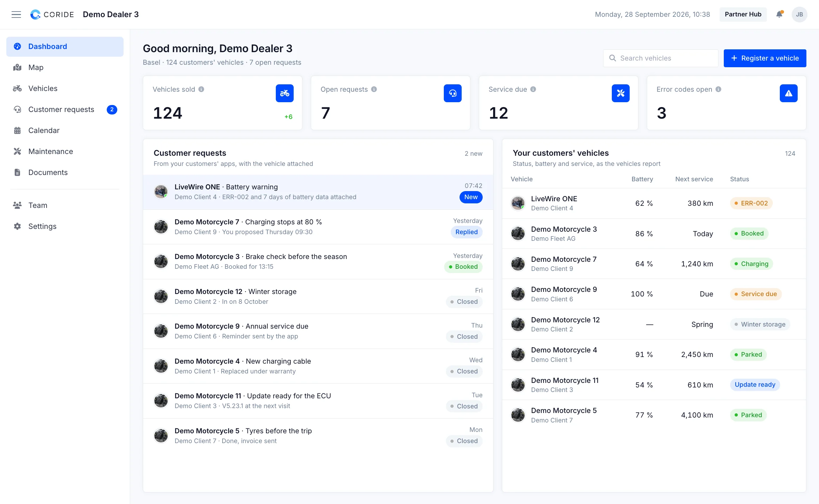819x504 pixels.
Task: Click the Error codes warning triangle icon
Action: point(789,93)
